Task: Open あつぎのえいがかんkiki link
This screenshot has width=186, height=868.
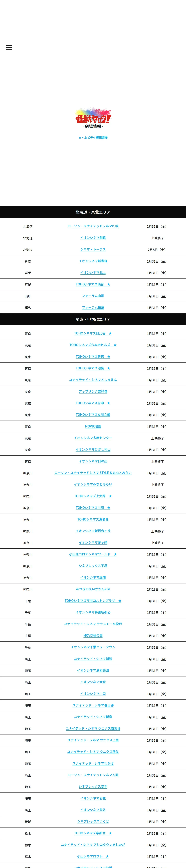Action: click(x=93, y=589)
